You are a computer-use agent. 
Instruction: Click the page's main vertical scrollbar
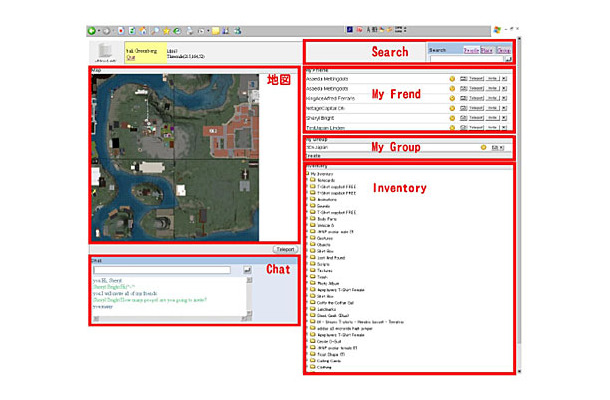pyautogui.click(x=519, y=204)
